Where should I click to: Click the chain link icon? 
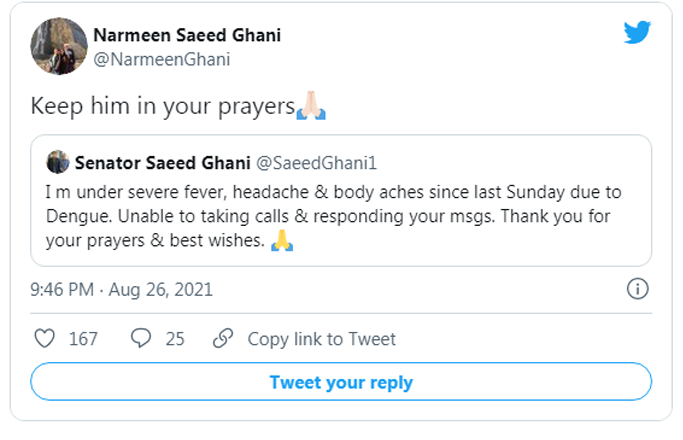click(224, 339)
